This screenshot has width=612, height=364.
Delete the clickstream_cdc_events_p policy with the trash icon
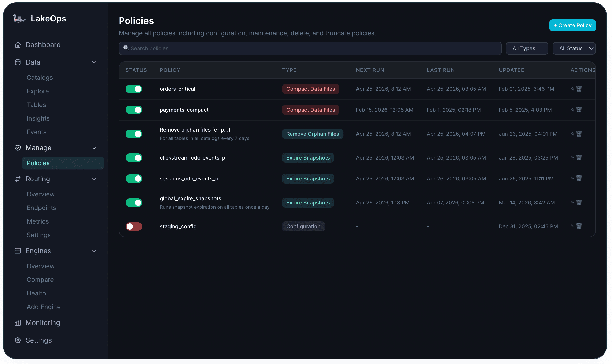[x=579, y=157]
